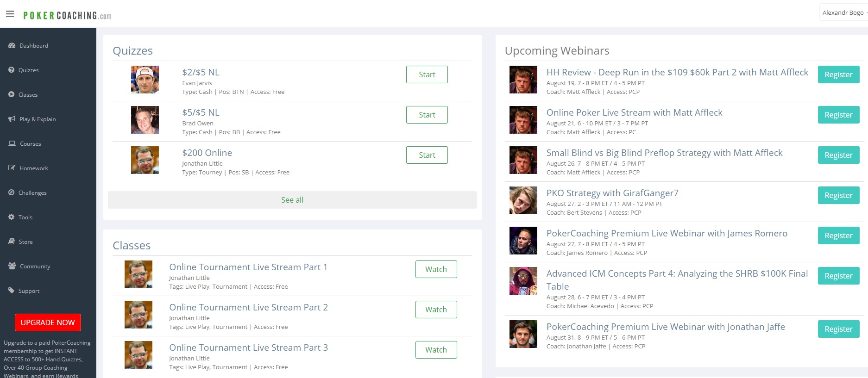Click Michael Acevedo webinar thumbnail
This screenshot has width=868, height=378.
(x=523, y=281)
